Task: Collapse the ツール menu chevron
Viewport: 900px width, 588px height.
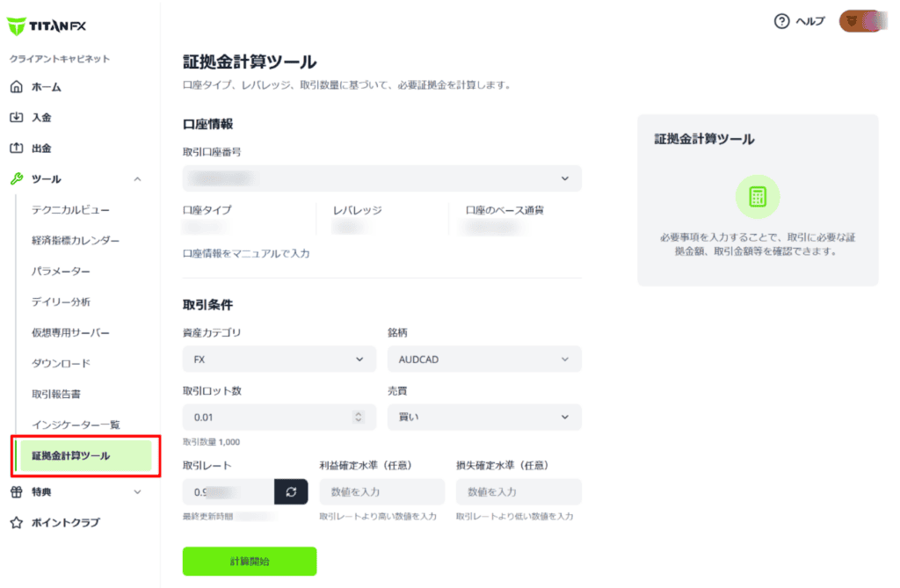Action: pos(138,179)
